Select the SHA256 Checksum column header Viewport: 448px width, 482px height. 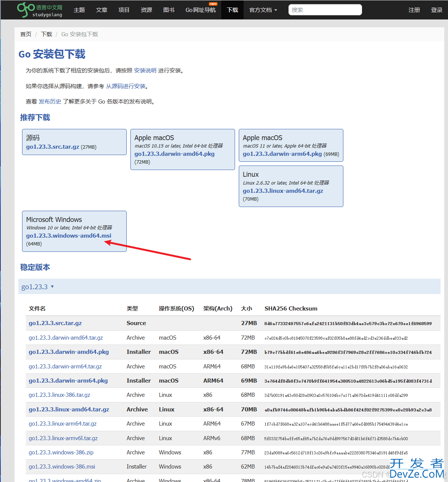tap(291, 309)
